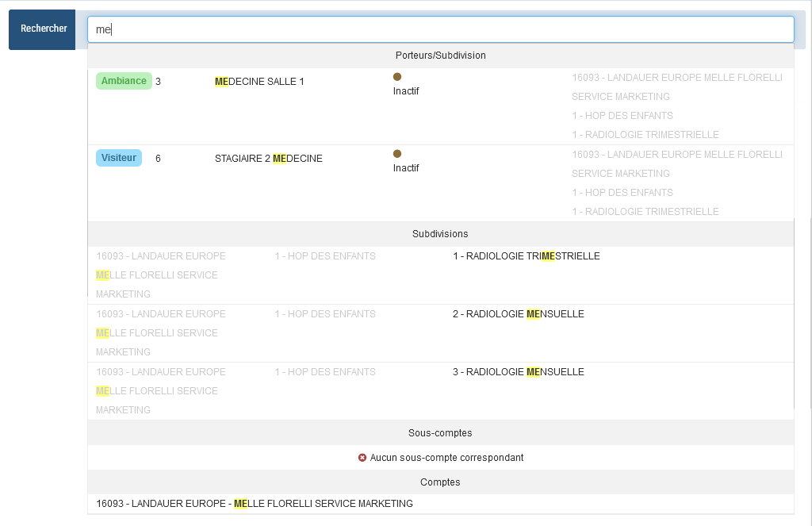This screenshot has height=526, width=812.
Task: Click the Rechercher button
Action: [42, 29]
